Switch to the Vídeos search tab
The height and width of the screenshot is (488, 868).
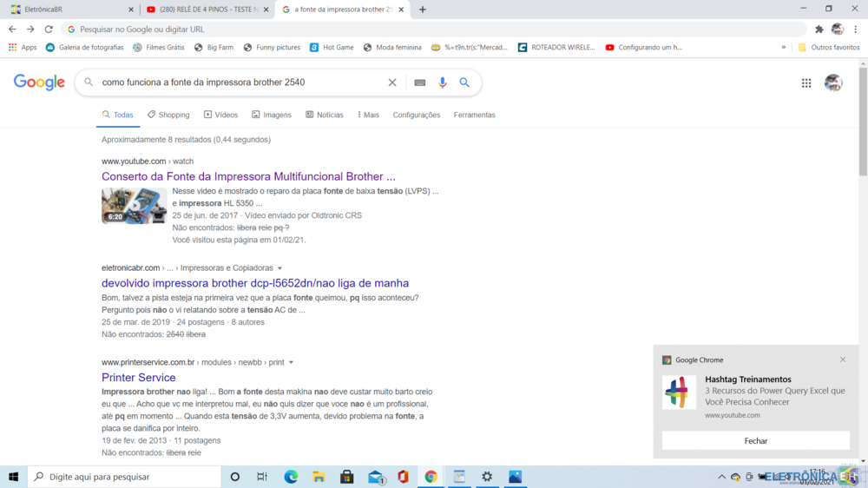coord(220,115)
